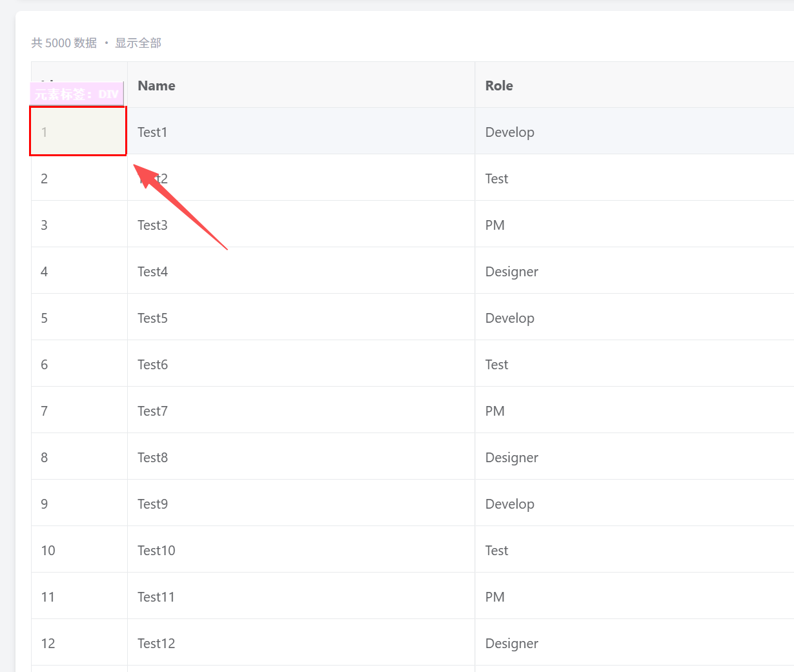Image resolution: width=794 pixels, height=672 pixels.
Task: Select row number 8 index cell
Action: (x=45, y=458)
